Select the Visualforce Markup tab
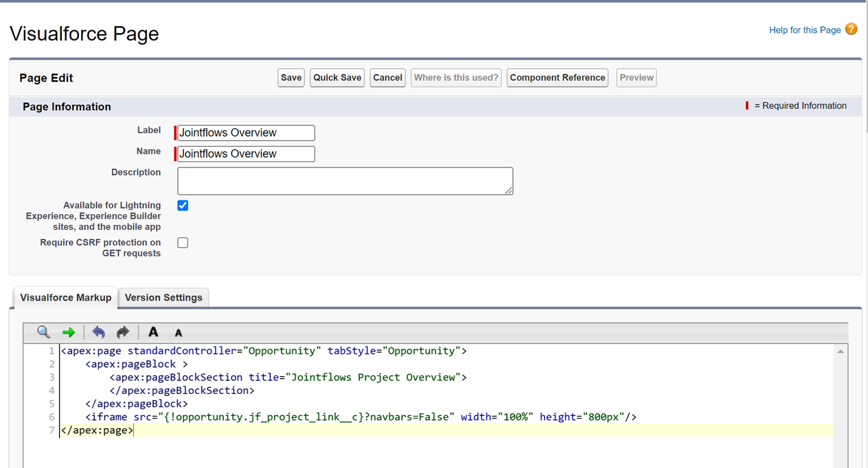This screenshot has height=468, width=868. click(x=66, y=298)
